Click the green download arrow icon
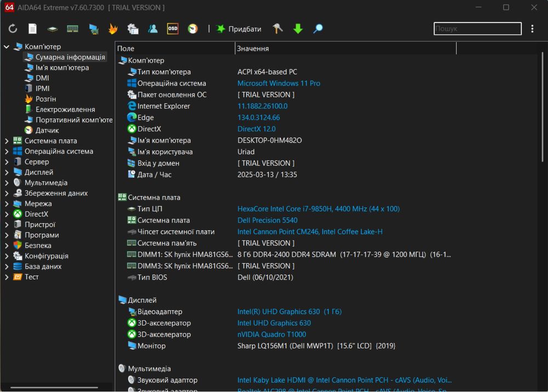 coord(298,28)
